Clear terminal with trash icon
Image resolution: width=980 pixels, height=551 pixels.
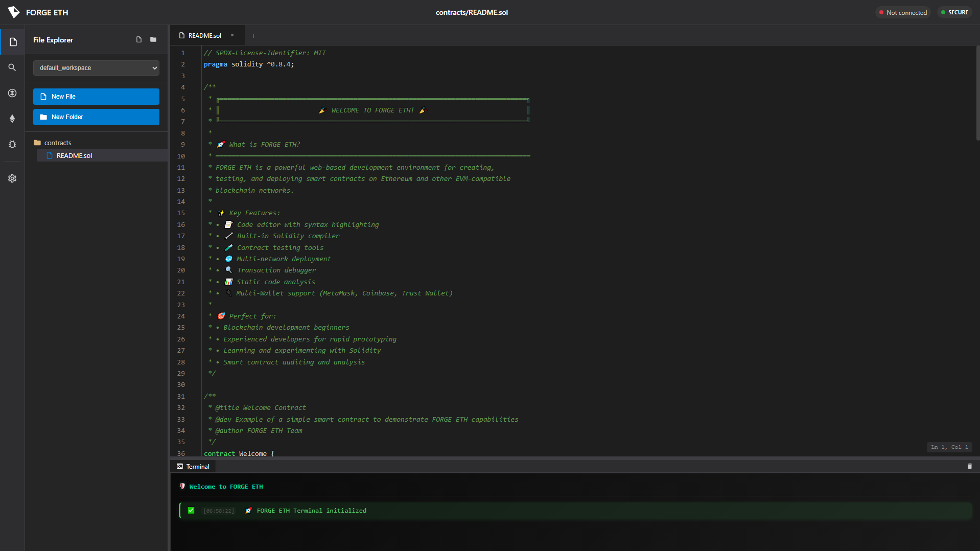click(x=970, y=466)
